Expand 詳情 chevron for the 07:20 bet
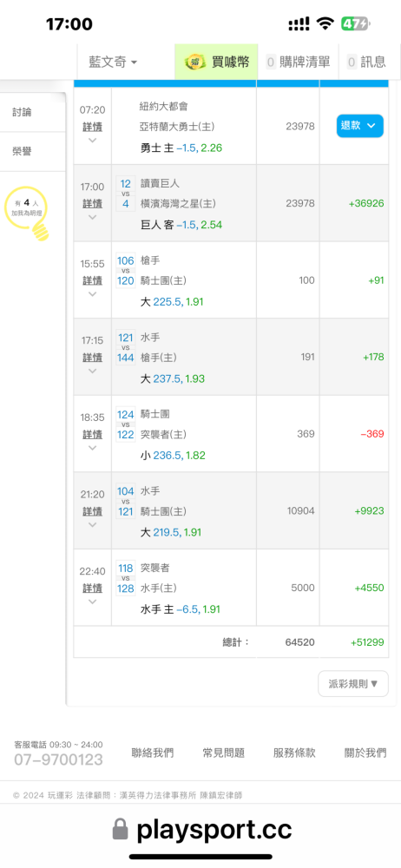 [x=93, y=140]
